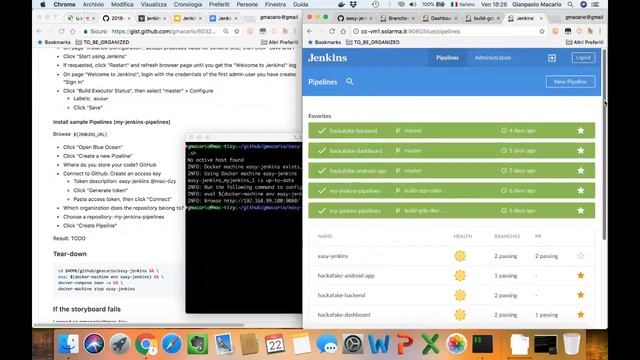The image size is (640, 360).
Task: Open easy-jenkins pipeline from the list
Action: [333, 256]
